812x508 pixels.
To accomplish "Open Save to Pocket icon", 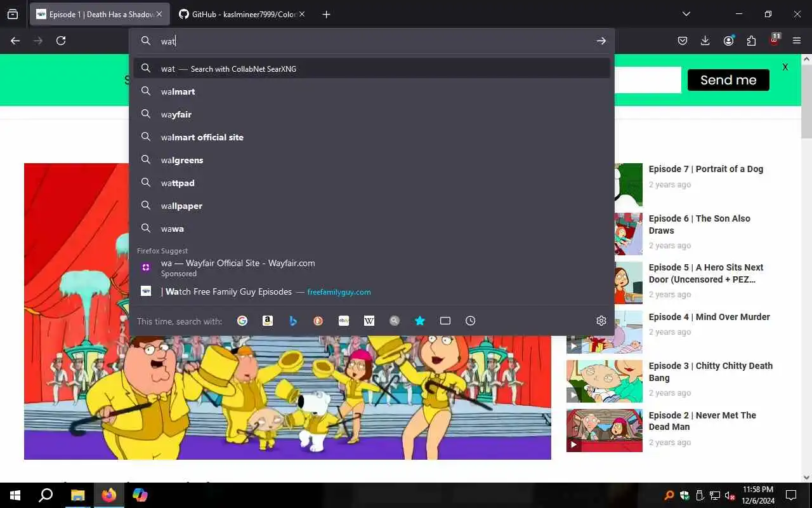I will tap(683, 41).
